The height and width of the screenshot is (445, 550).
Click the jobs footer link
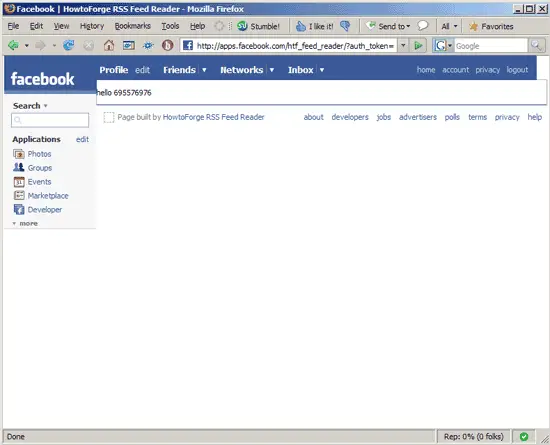(384, 117)
